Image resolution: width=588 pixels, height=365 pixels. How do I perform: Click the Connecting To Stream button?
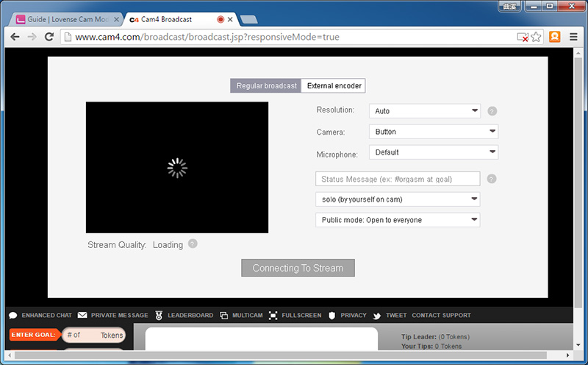[x=298, y=268]
